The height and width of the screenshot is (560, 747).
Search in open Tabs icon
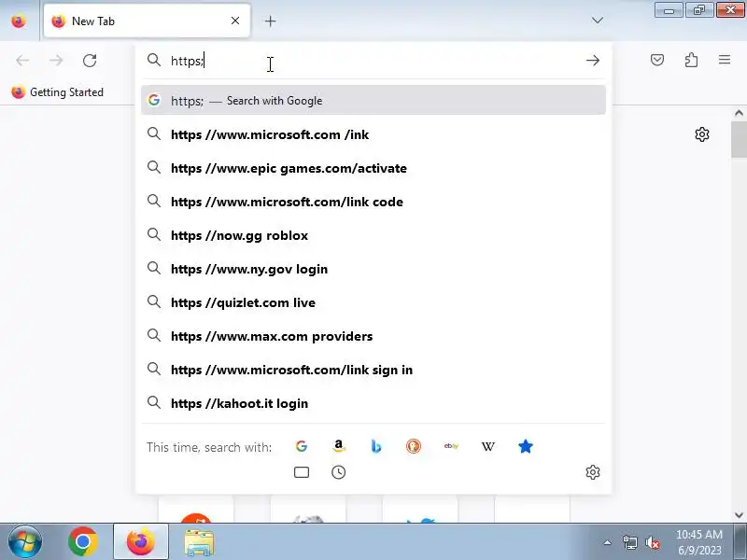301,472
